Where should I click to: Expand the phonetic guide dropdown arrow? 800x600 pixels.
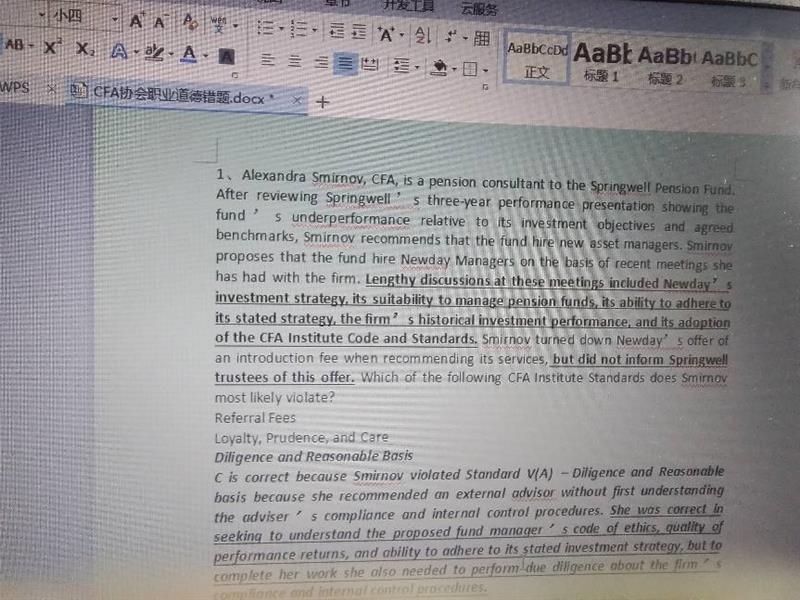pyautogui.click(x=235, y=25)
